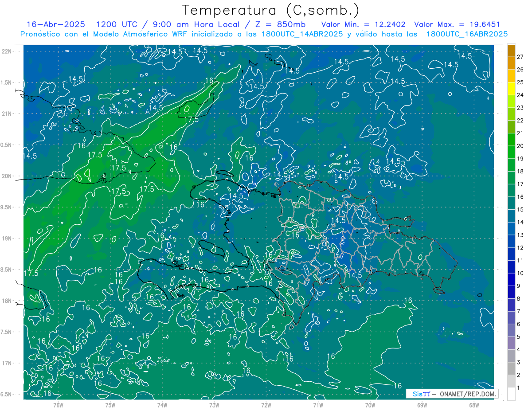Pick the dark orange swatch above 27
The width and height of the screenshot is (532, 411).
pyautogui.click(x=511, y=51)
